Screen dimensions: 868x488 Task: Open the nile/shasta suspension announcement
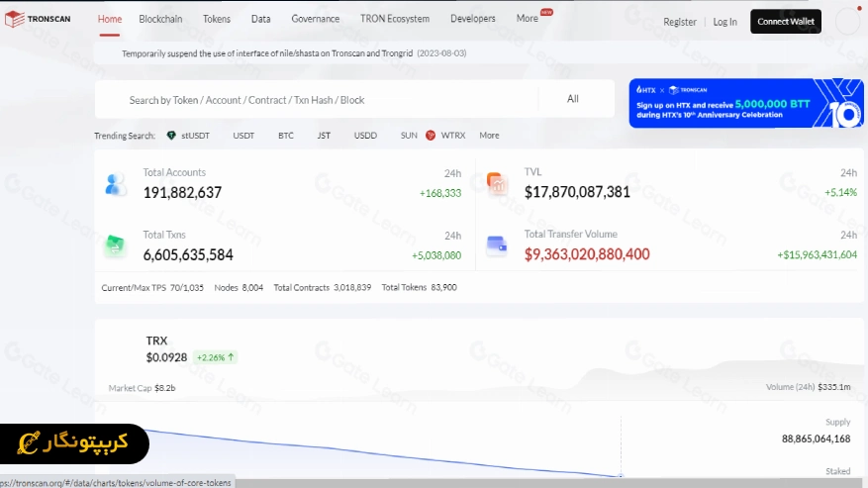pyautogui.click(x=294, y=53)
